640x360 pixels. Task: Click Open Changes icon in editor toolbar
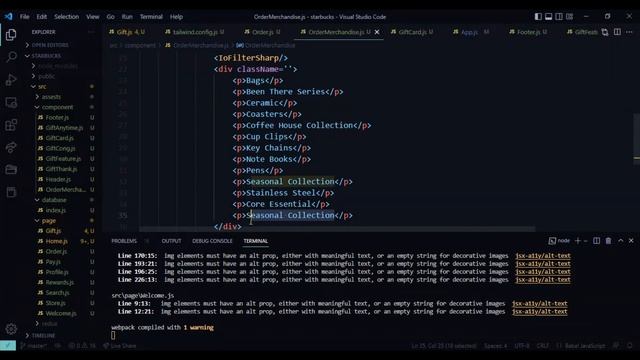pos(605,32)
